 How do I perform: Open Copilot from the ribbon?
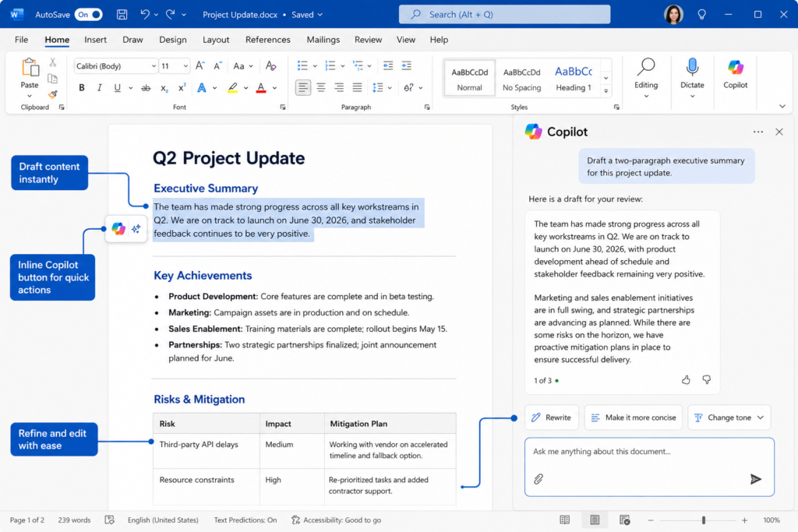pos(736,74)
